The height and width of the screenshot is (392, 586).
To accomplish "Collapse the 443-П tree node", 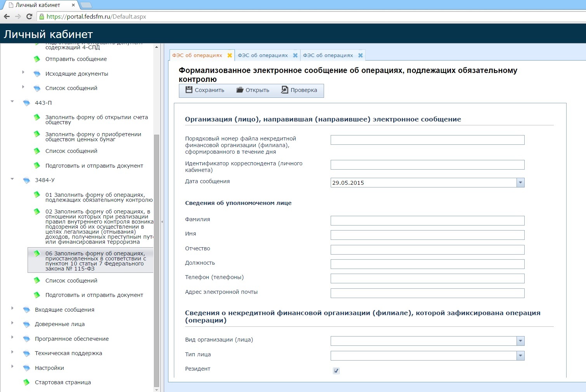I will 12,102.
